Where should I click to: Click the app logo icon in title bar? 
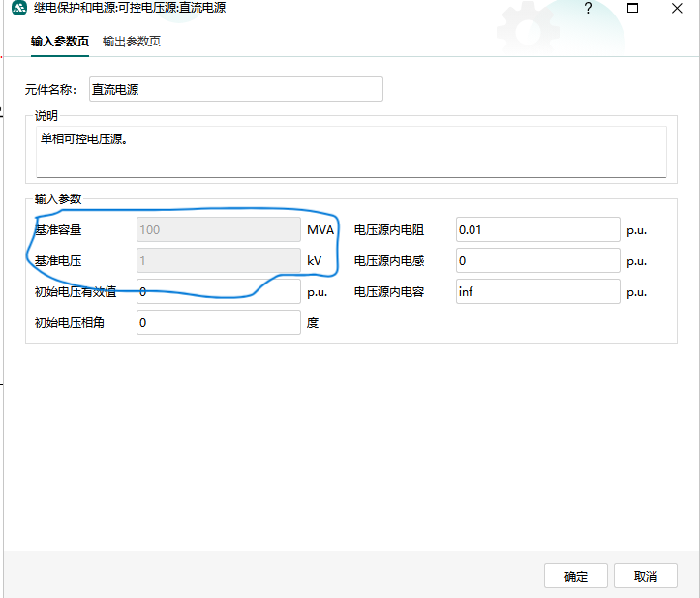pos(17,9)
